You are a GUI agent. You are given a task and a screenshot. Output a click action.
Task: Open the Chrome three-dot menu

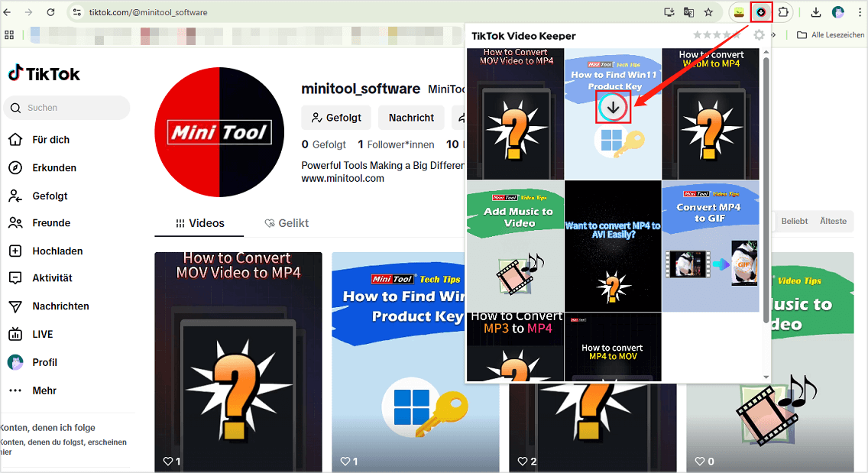point(859,12)
